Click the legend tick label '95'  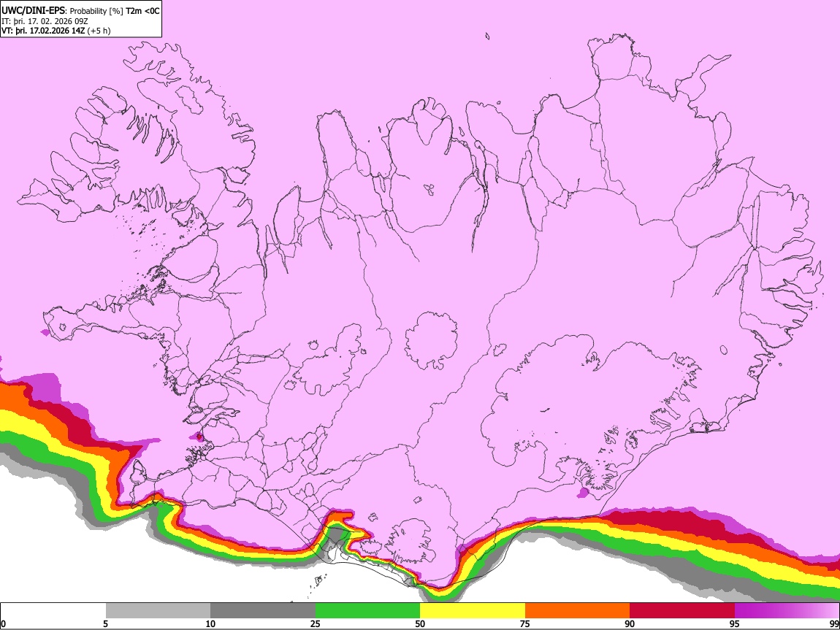pyautogui.click(x=735, y=624)
